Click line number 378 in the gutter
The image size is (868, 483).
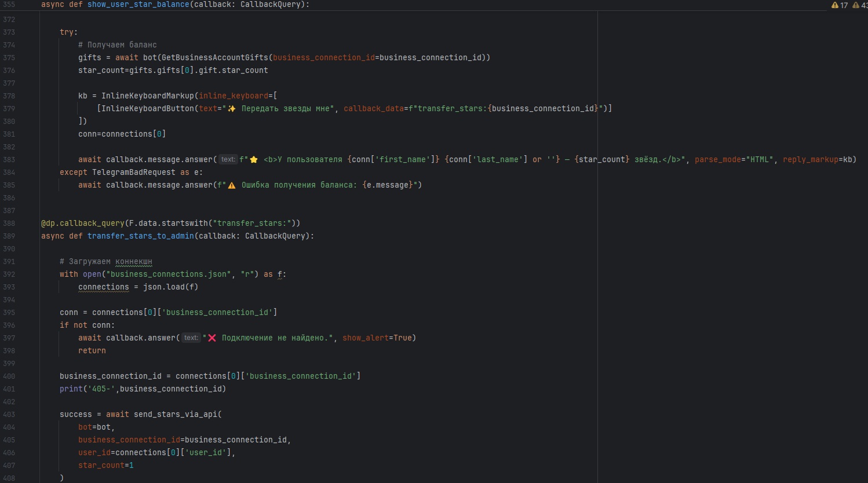coord(9,96)
